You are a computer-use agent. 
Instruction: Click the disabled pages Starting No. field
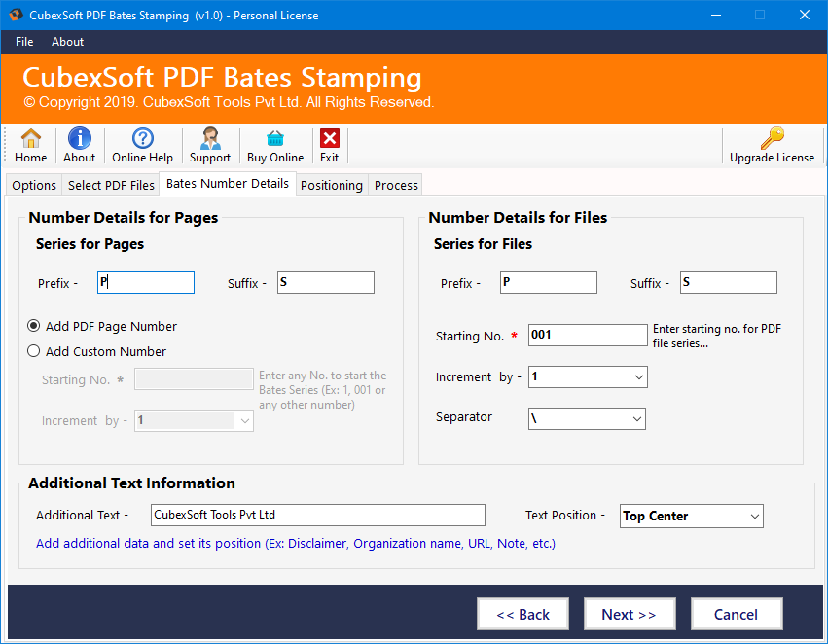[194, 379]
